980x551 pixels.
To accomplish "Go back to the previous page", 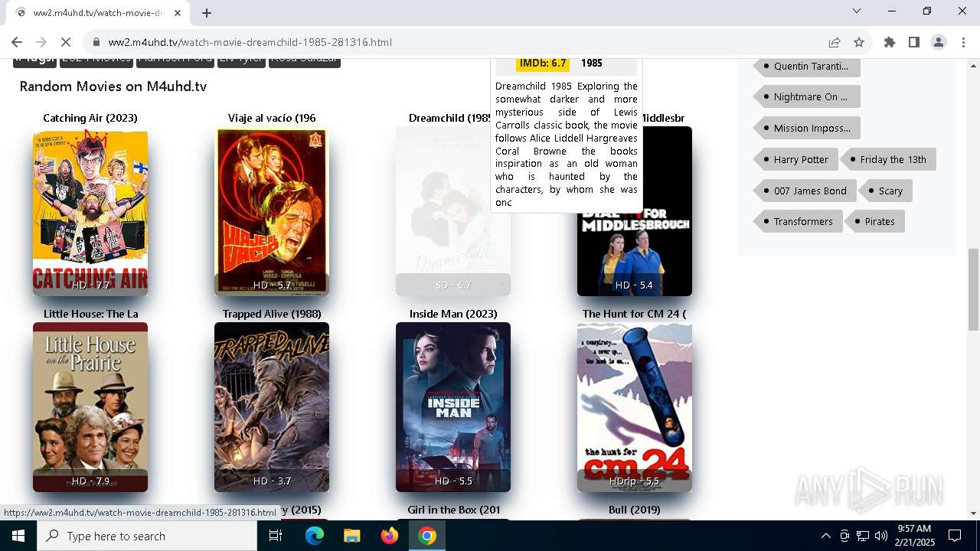I will tap(17, 42).
